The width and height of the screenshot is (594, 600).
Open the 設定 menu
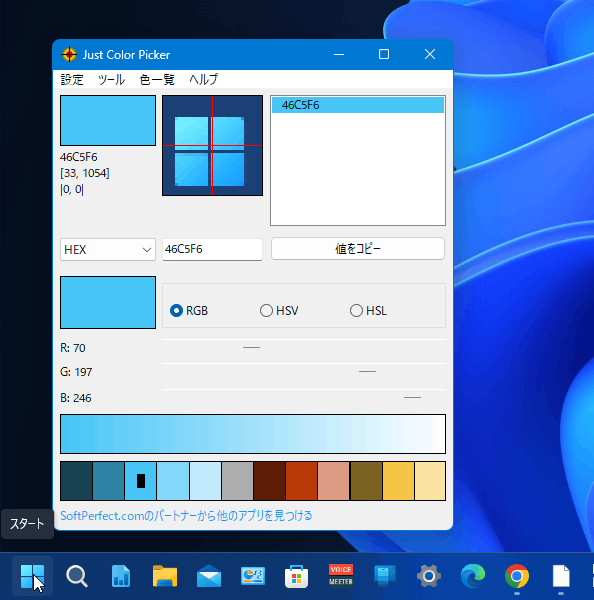pos(72,79)
